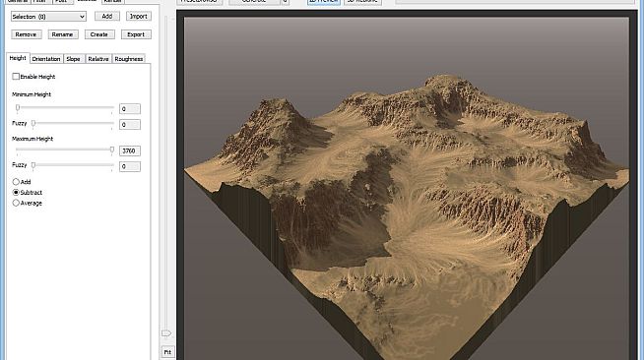
Task: Switch to the Orientation tab
Action: (x=46, y=59)
